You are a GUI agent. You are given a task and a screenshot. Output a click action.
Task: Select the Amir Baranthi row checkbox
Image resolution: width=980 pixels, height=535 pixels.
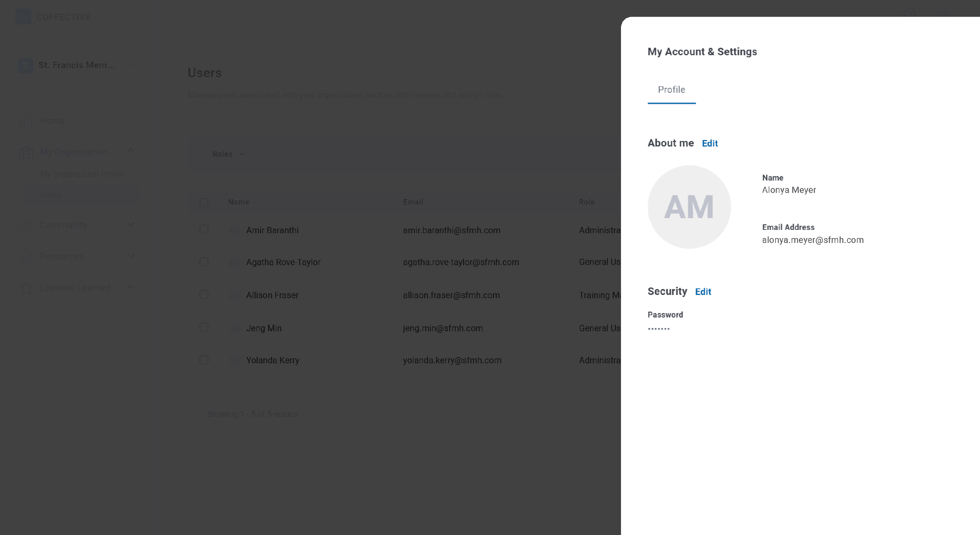[204, 229]
